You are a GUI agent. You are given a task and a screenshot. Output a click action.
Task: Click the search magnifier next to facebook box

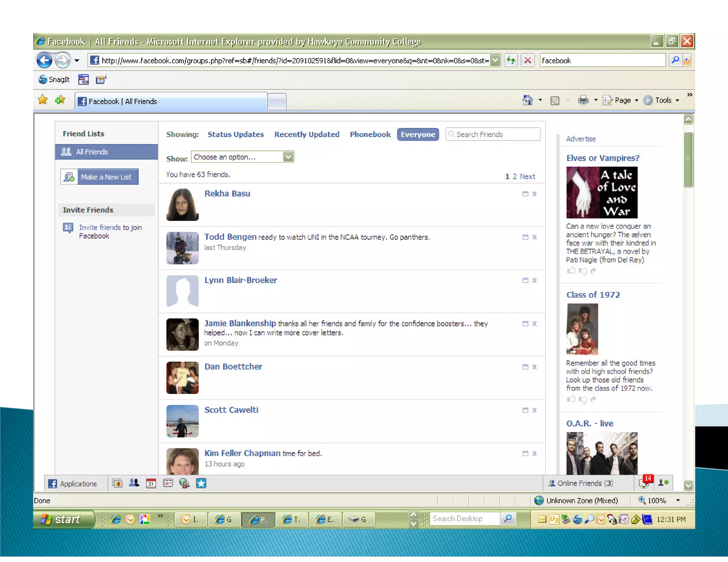click(x=675, y=60)
